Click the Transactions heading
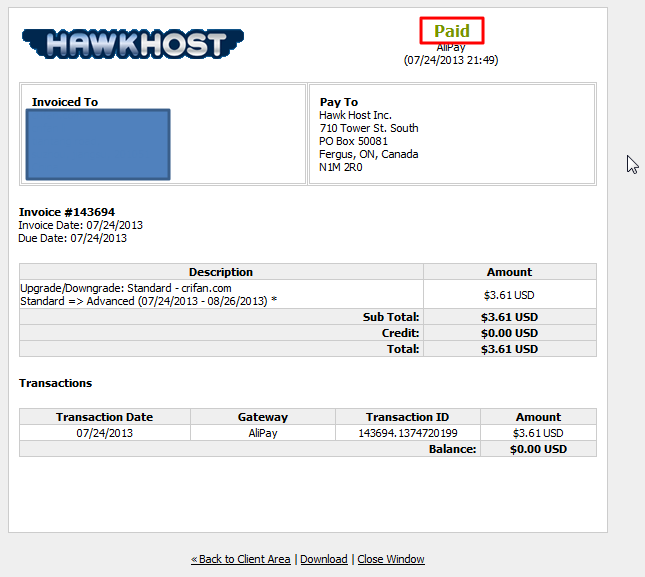 [56, 383]
